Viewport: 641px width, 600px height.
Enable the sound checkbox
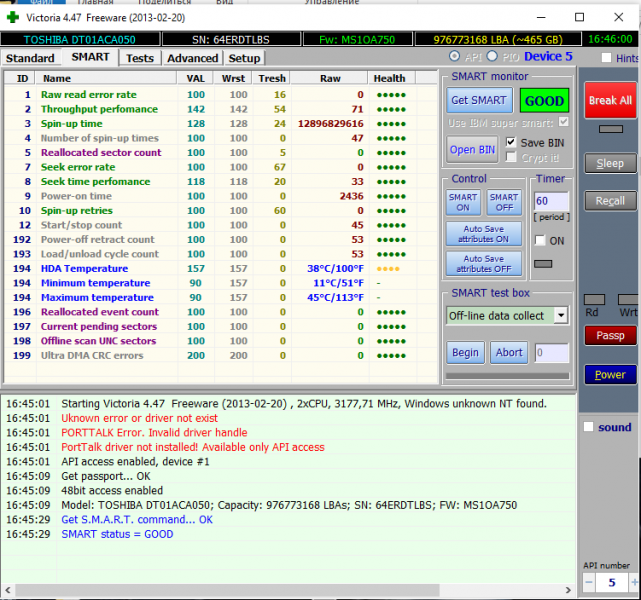tap(588, 427)
